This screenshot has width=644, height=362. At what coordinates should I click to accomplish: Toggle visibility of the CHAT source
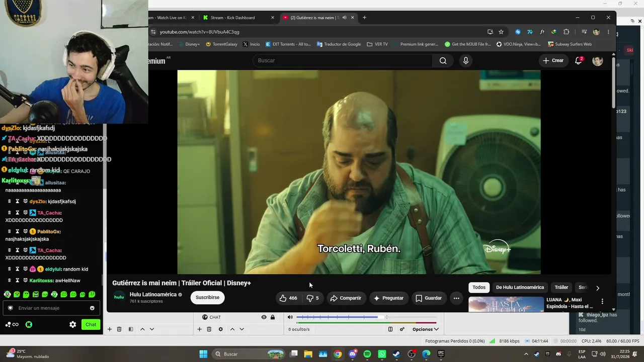pyautogui.click(x=264, y=317)
